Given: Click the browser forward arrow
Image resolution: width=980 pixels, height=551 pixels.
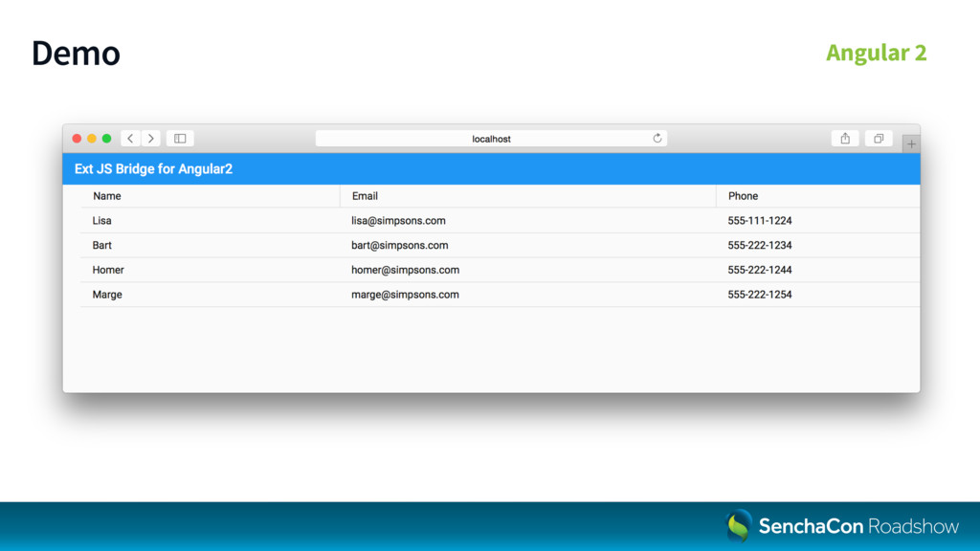Looking at the screenshot, I should (150, 138).
